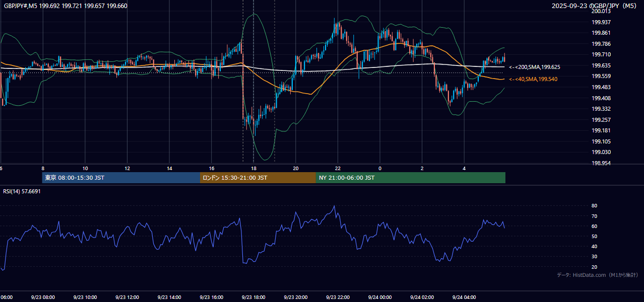Click hour marker 20 on the price chart time axis
This screenshot has width=644, height=302.
[x=296, y=169]
